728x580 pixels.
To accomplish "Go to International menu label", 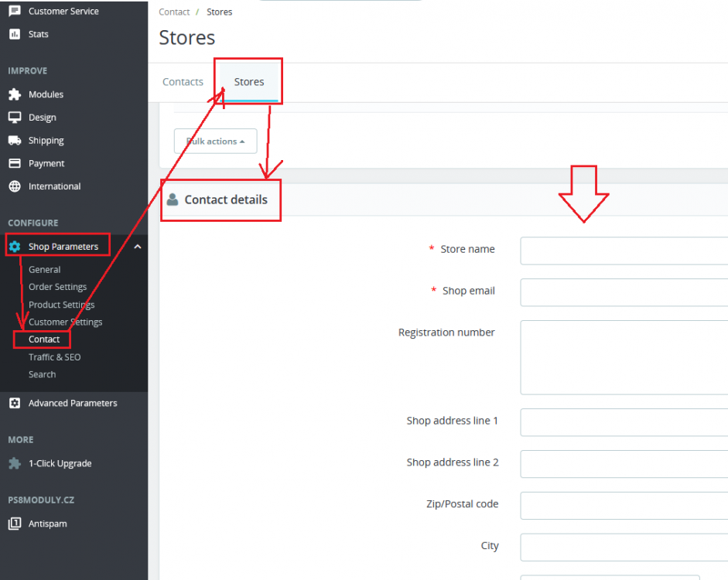I will (54, 186).
